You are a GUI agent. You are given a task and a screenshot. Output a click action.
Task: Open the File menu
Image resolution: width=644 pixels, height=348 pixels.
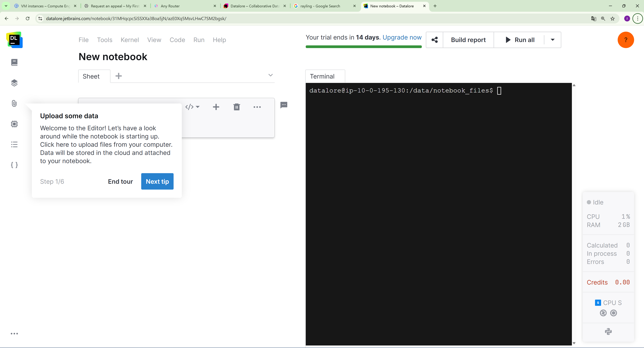(x=84, y=40)
